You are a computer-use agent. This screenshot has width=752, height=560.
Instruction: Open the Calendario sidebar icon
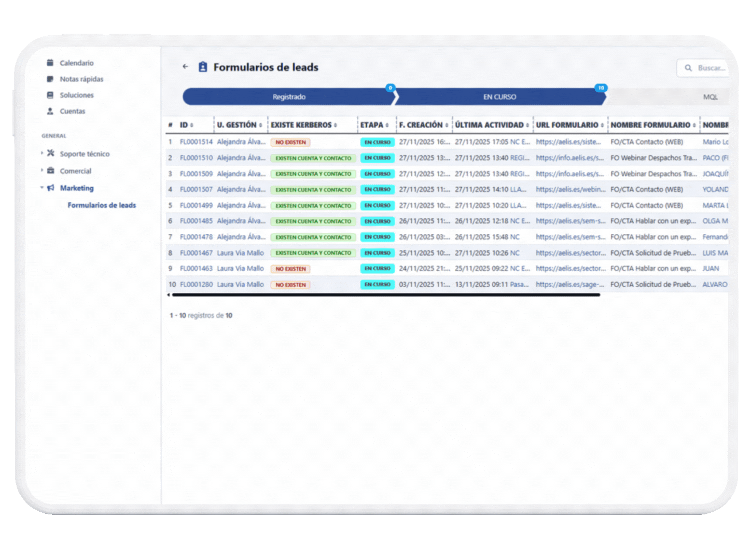click(50, 62)
